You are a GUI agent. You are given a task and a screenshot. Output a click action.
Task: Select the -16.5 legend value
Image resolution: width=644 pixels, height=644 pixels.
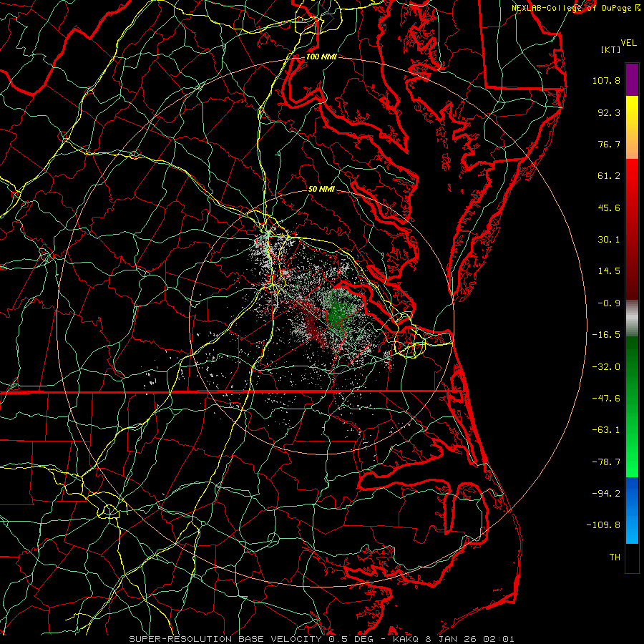606,335
